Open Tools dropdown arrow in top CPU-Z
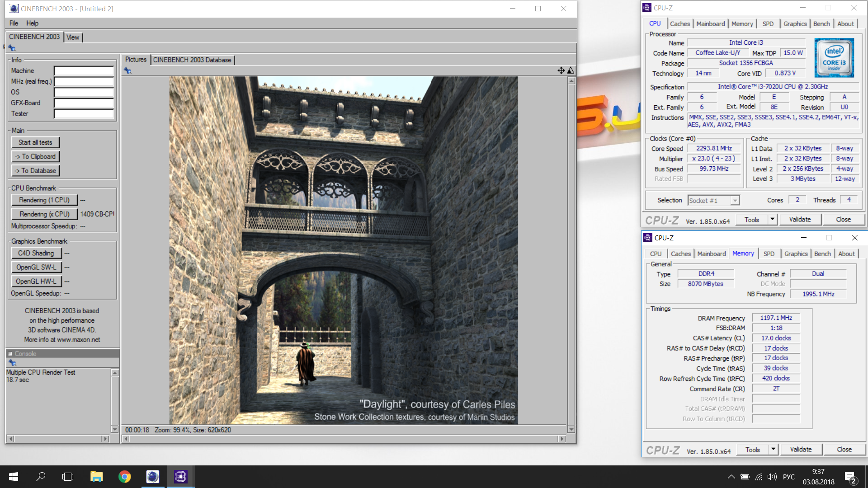This screenshot has width=868, height=488. point(772,220)
